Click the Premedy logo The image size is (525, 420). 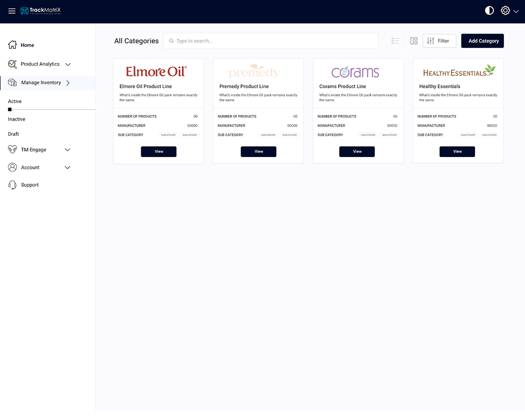[255, 71]
